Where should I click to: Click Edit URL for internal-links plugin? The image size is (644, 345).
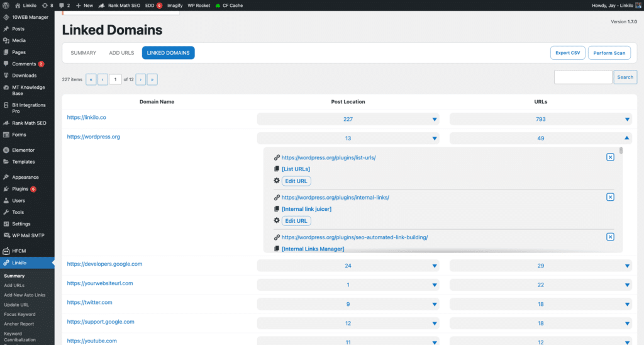(x=296, y=221)
